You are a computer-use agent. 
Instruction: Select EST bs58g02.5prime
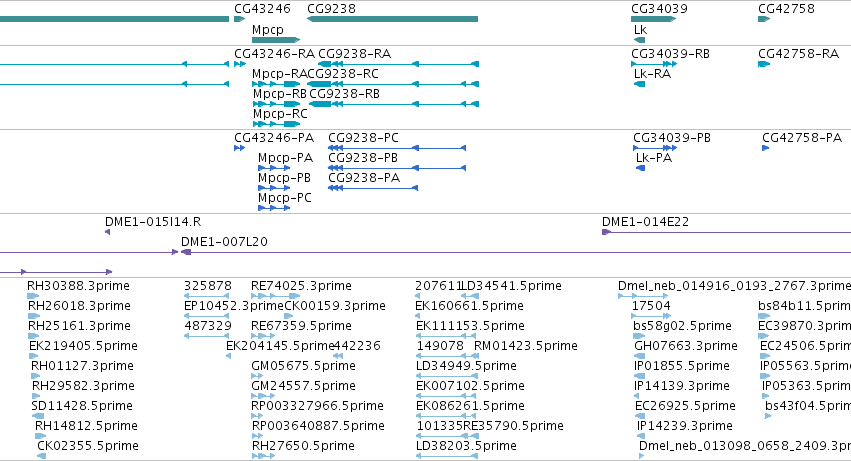click(682, 326)
